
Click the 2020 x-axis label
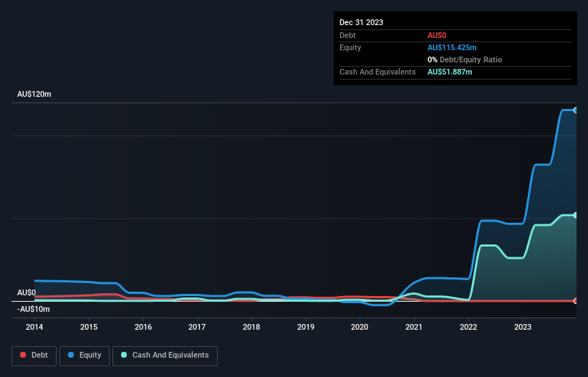tap(360, 327)
